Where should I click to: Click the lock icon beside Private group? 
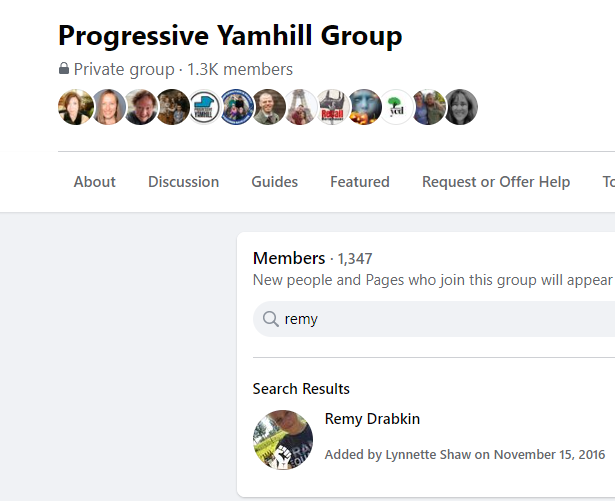point(64,69)
